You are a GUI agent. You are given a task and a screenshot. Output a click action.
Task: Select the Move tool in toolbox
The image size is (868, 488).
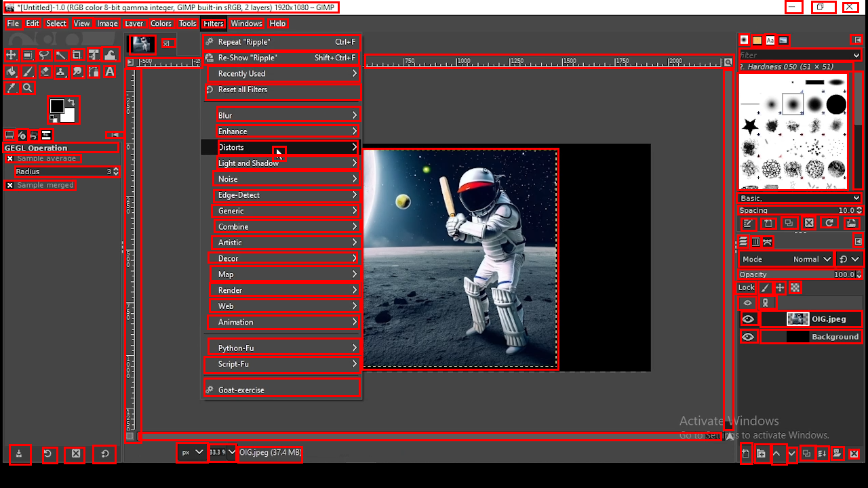pyautogui.click(x=12, y=56)
